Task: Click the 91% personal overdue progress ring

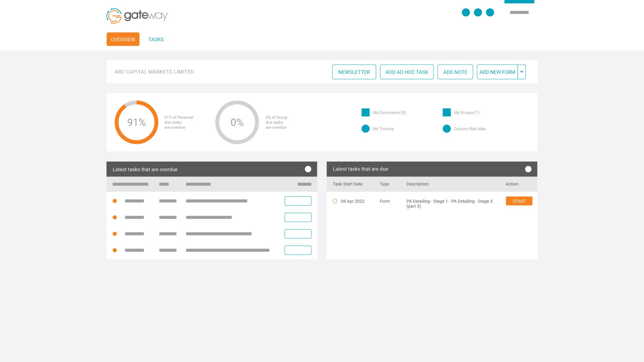Action: pyautogui.click(x=136, y=122)
